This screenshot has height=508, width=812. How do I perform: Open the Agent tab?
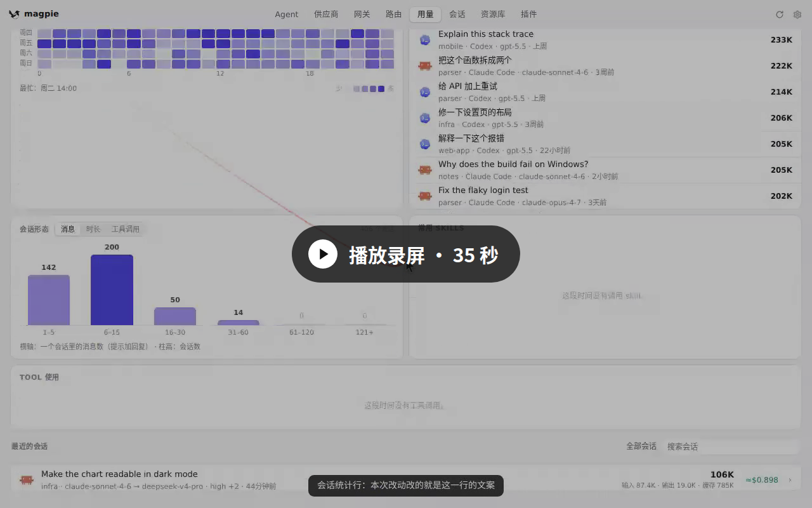click(x=287, y=14)
